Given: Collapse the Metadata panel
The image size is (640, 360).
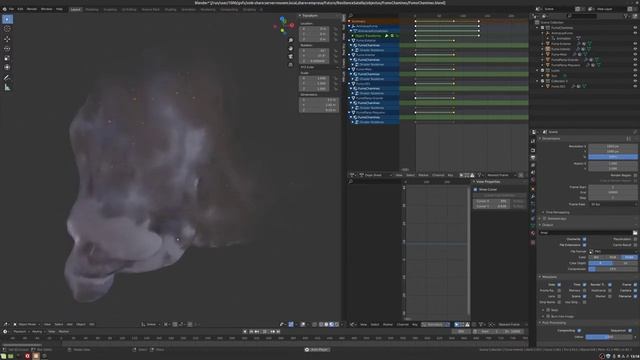Looking at the screenshot, I should [540, 277].
